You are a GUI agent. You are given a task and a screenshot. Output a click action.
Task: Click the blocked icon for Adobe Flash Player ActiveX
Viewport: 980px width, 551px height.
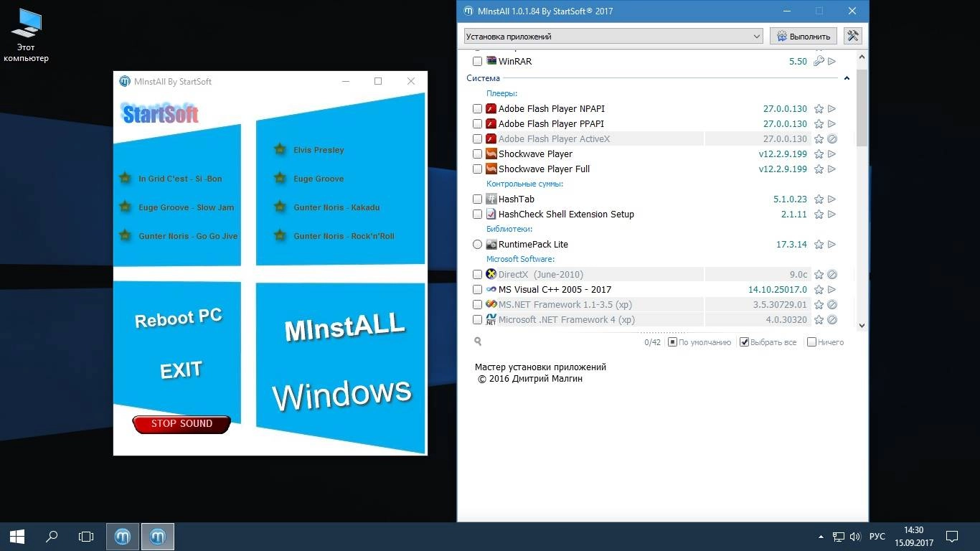832,139
